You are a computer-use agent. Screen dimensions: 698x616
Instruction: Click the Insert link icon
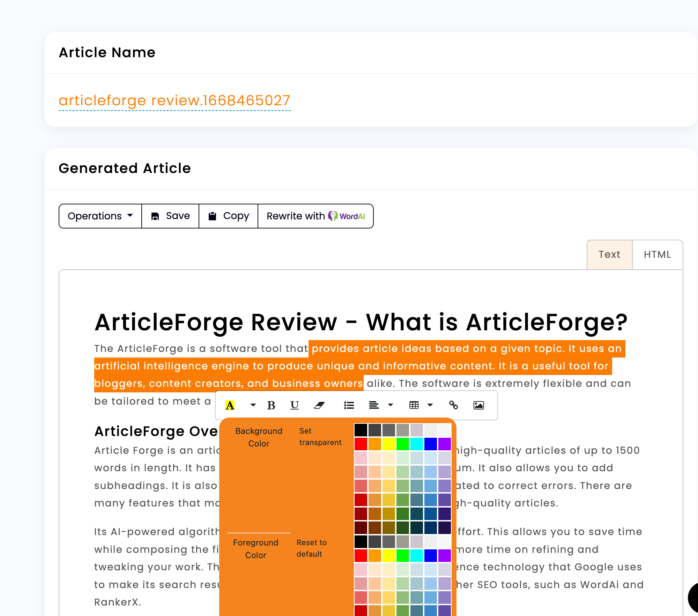453,405
